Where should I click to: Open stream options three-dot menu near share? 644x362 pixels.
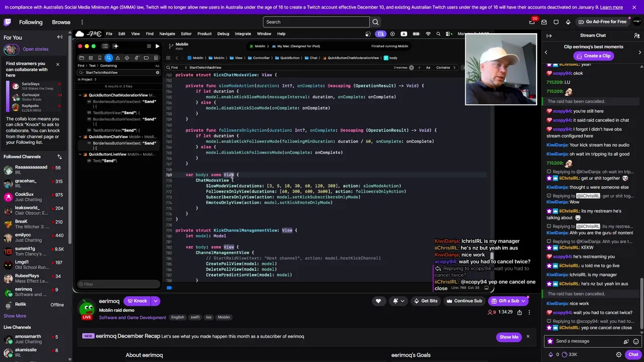click(x=529, y=312)
